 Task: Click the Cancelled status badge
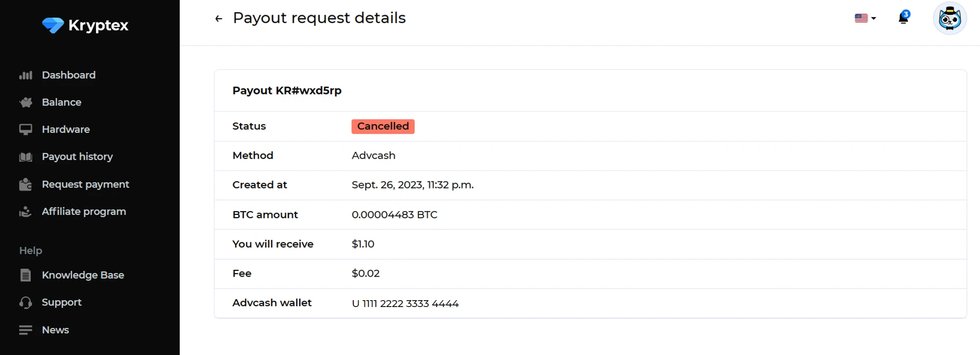click(383, 126)
